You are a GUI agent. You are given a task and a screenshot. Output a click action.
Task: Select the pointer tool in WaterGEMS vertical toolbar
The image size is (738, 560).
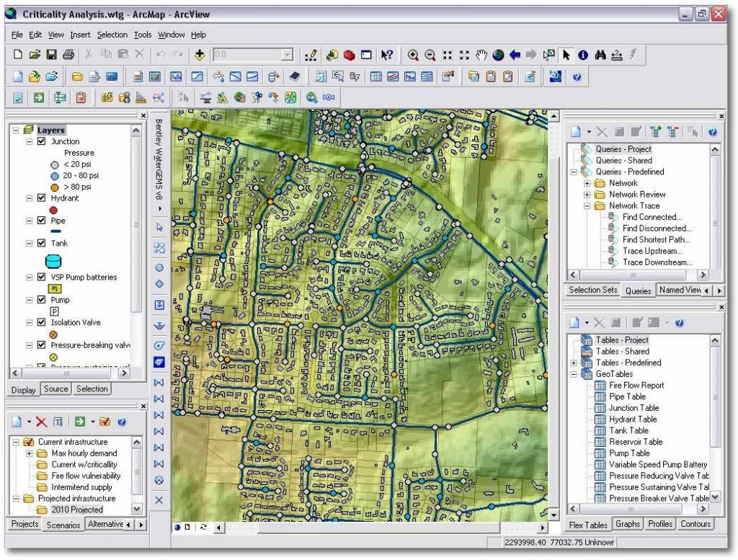(x=159, y=227)
